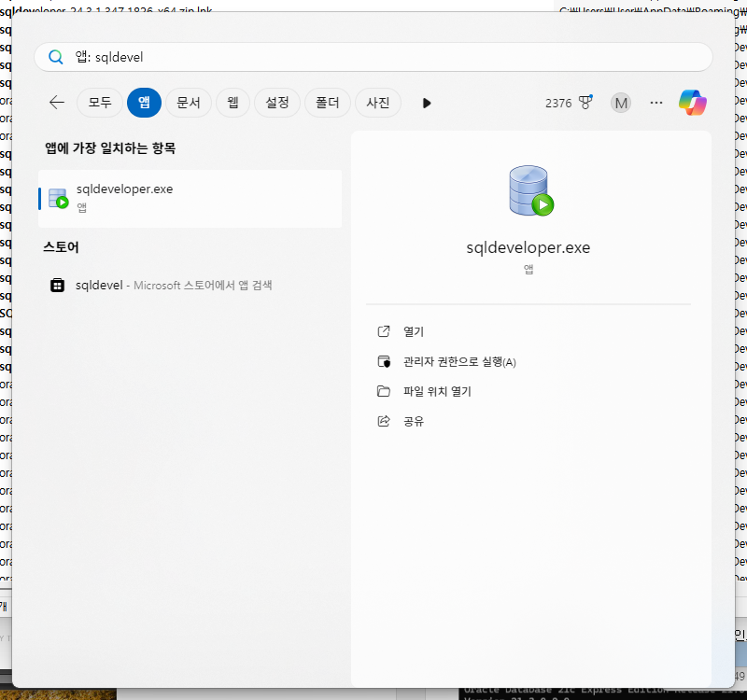
Task: Switch to the 설정 filter tab
Action: pyautogui.click(x=276, y=103)
